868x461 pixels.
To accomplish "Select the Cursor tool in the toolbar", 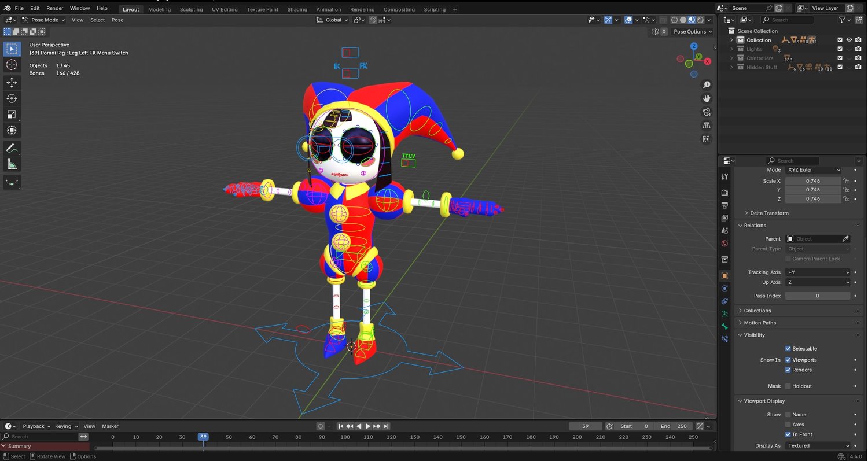I will pos(12,65).
